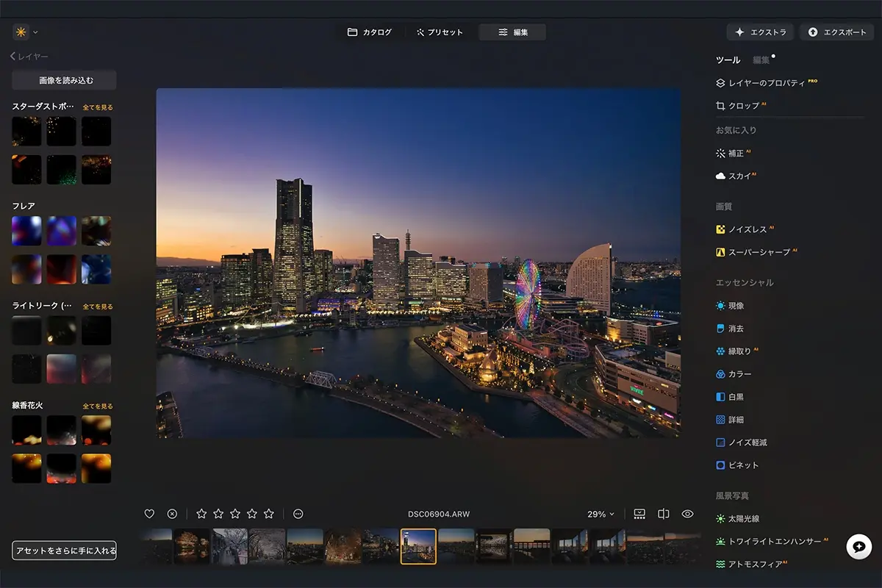Open the 白黒 tool

[x=730, y=397]
